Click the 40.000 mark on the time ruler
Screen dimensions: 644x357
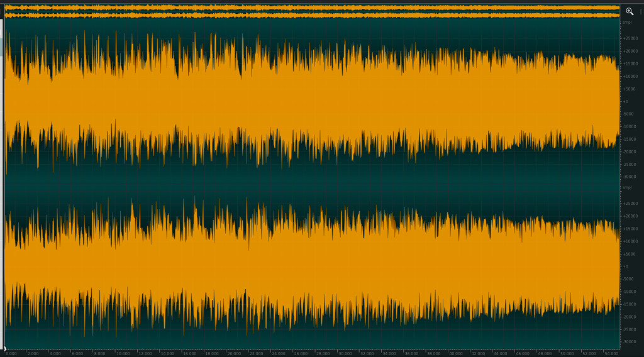tap(457, 353)
